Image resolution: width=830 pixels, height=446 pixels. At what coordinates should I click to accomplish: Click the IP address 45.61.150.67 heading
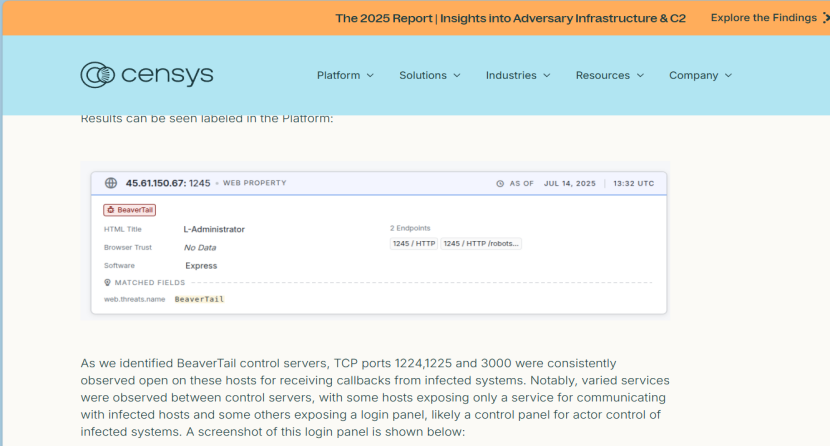point(155,183)
